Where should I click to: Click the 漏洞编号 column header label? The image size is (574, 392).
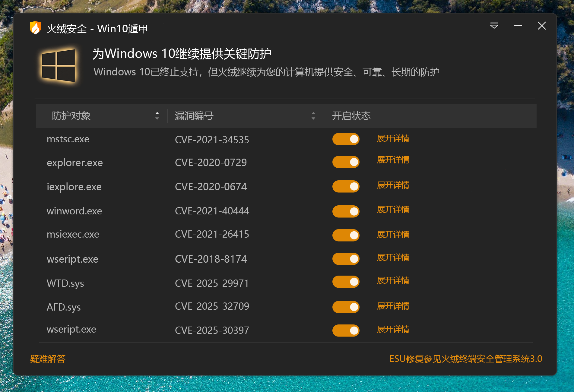click(x=194, y=116)
